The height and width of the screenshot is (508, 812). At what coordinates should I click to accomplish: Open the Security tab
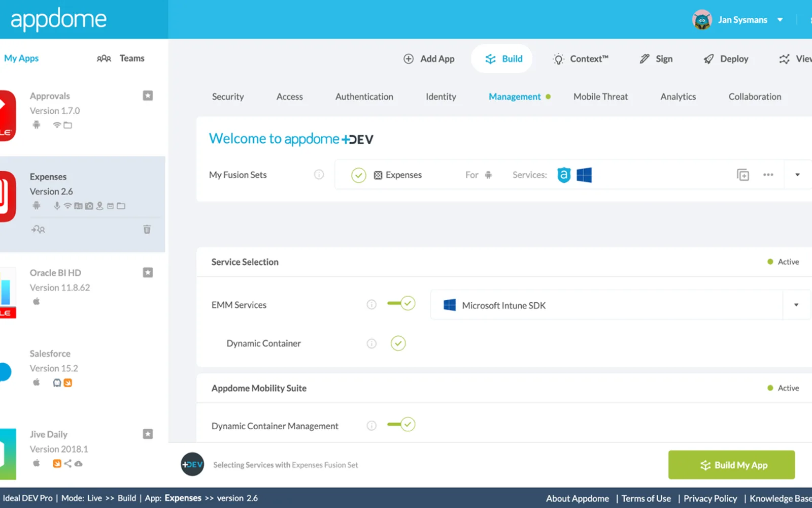click(x=228, y=97)
